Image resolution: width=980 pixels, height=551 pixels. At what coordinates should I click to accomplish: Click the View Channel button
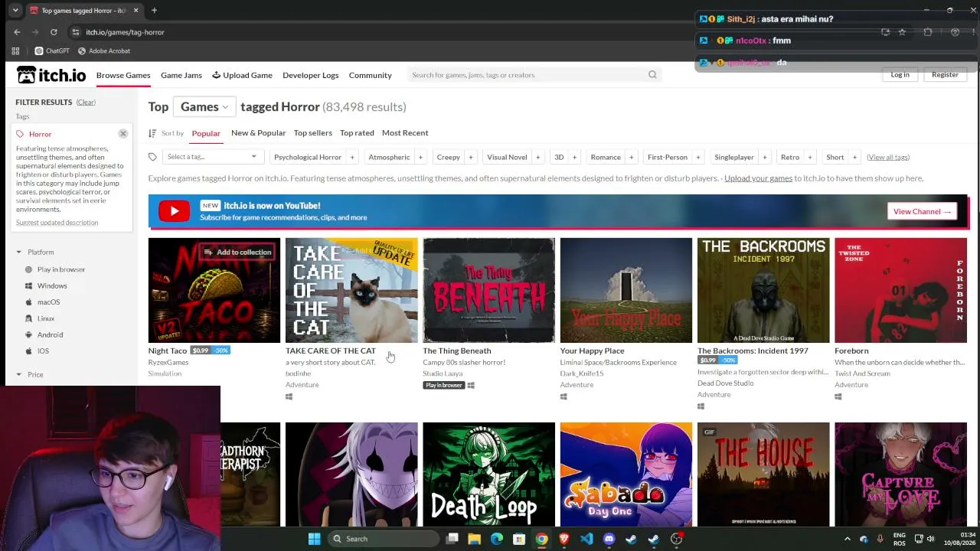pos(922,211)
